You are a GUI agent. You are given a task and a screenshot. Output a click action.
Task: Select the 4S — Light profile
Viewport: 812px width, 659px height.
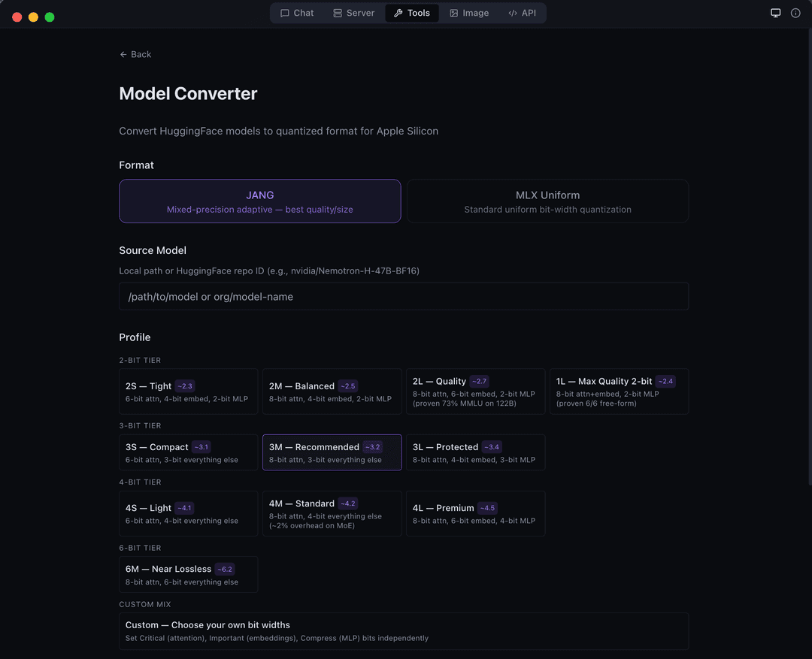click(x=189, y=513)
